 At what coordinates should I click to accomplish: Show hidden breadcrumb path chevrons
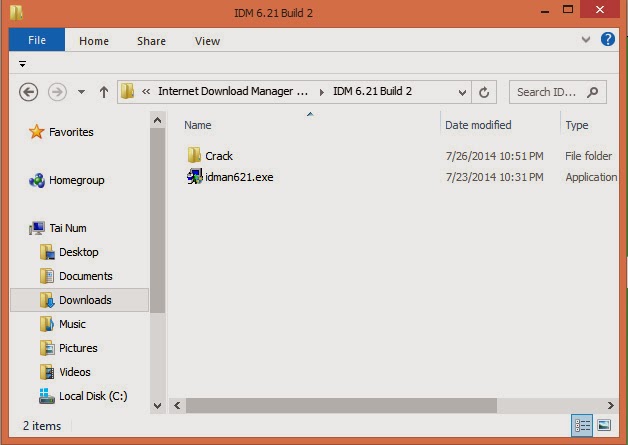pos(146,92)
